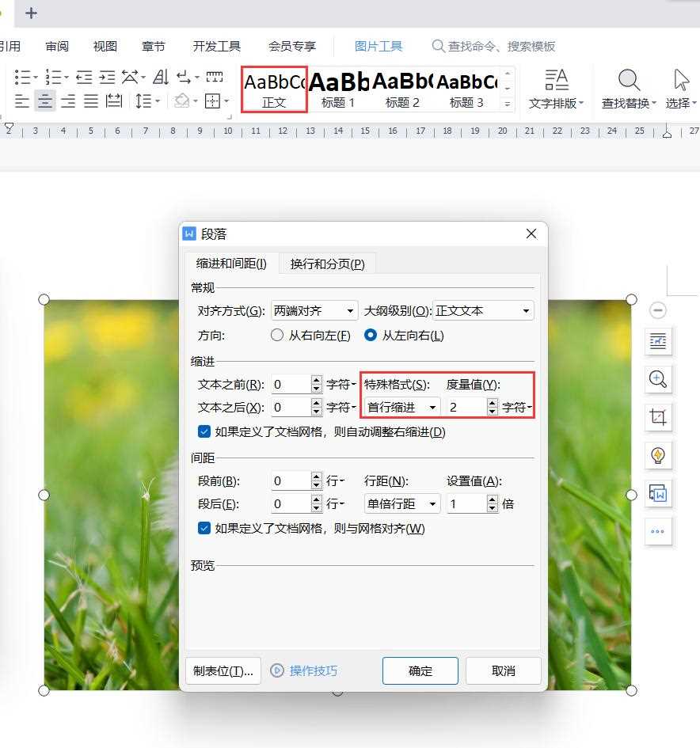Click the OK (确定) button
The height and width of the screenshot is (748, 700).
tap(420, 670)
